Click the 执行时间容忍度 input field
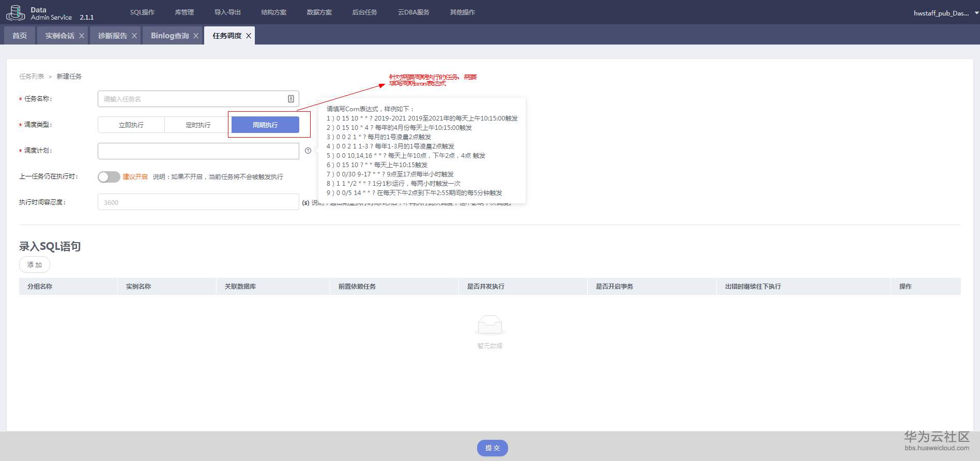The image size is (980, 461). tap(198, 202)
